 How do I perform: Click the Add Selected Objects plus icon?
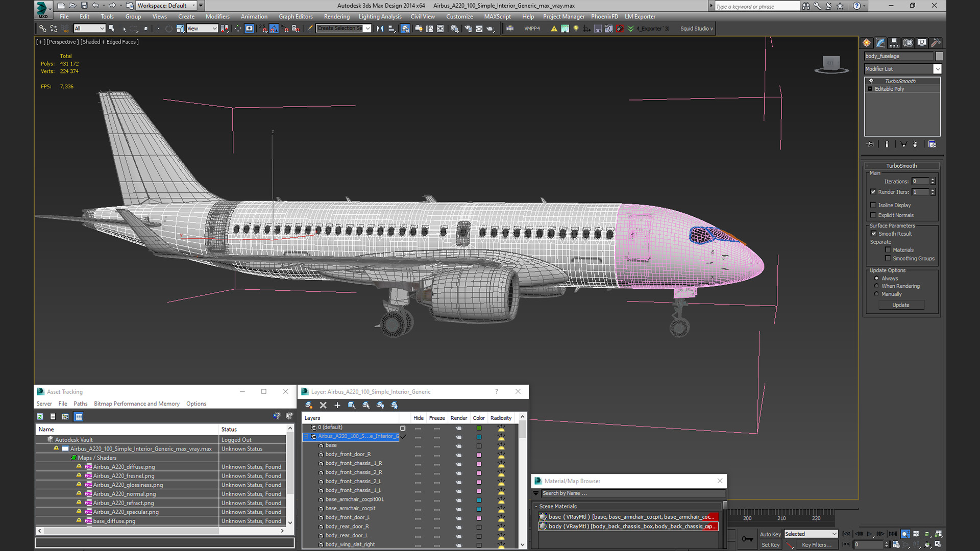(x=337, y=405)
